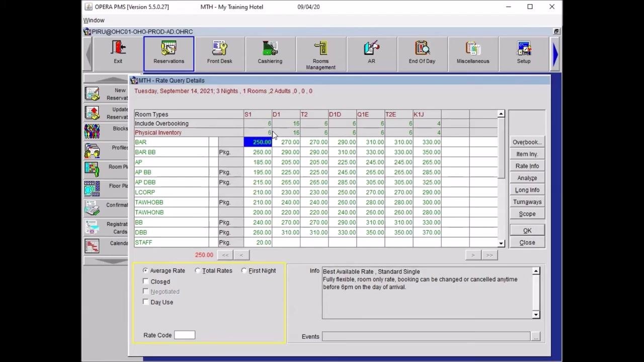Click rate grid scrollbar down arrow
This screenshot has height=362, width=644.
501,243
